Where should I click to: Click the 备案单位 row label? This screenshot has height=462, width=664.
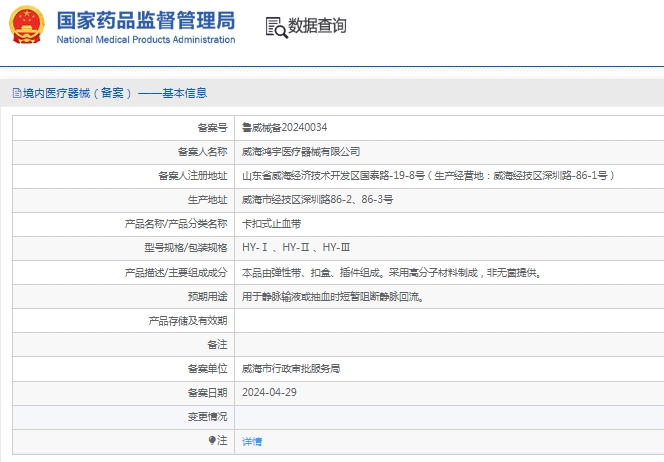208,368
